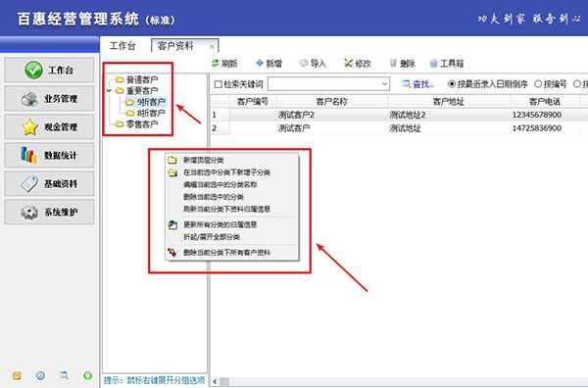Image resolution: width=588 pixels, height=388 pixels.
Task: Open 工作台 from sidebar with green checkmark
Action: coord(49,70)
